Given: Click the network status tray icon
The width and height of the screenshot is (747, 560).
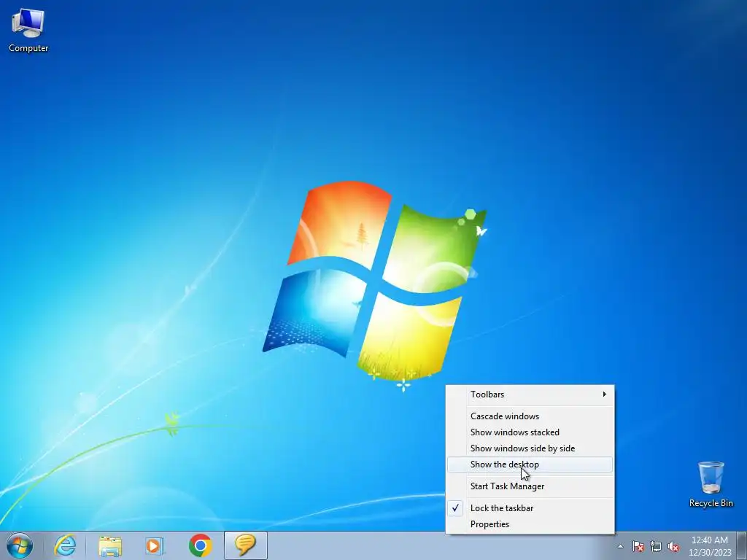Looking at the screenshot, I should point(656,547).
